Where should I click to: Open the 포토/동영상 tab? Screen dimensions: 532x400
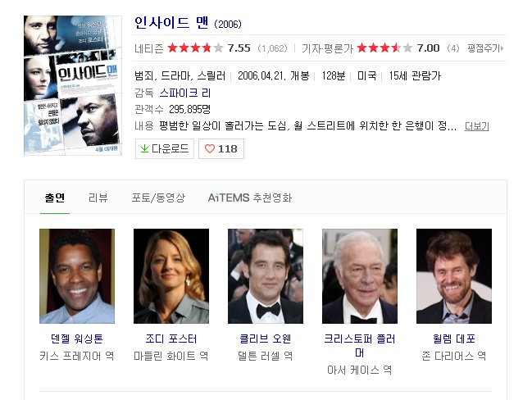(158, 198)
